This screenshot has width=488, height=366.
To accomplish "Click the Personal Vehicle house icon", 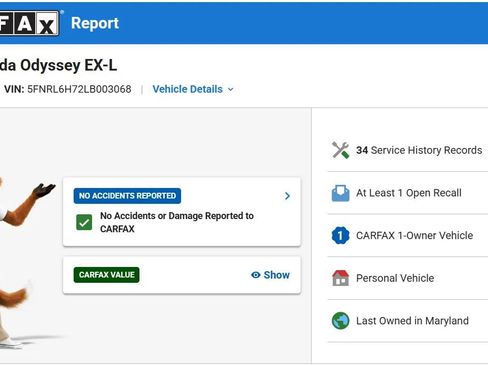I will [x=340, y=278].
